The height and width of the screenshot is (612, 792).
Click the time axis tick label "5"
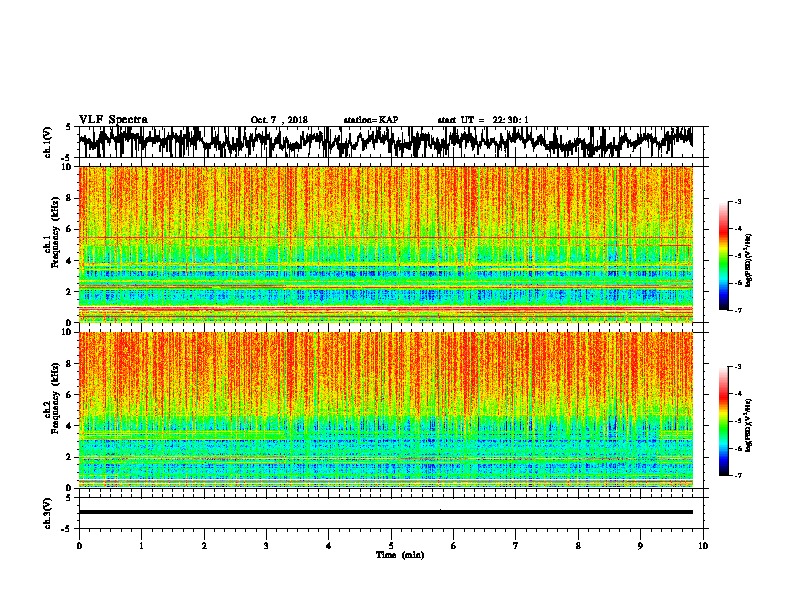coord(391,546)
